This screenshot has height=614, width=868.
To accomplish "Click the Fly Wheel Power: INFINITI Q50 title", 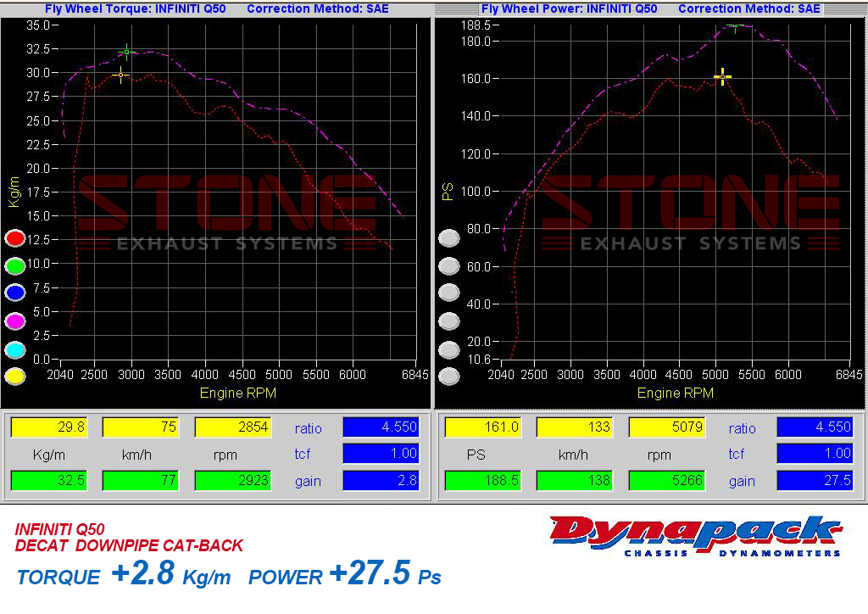I will click(569, 8).
